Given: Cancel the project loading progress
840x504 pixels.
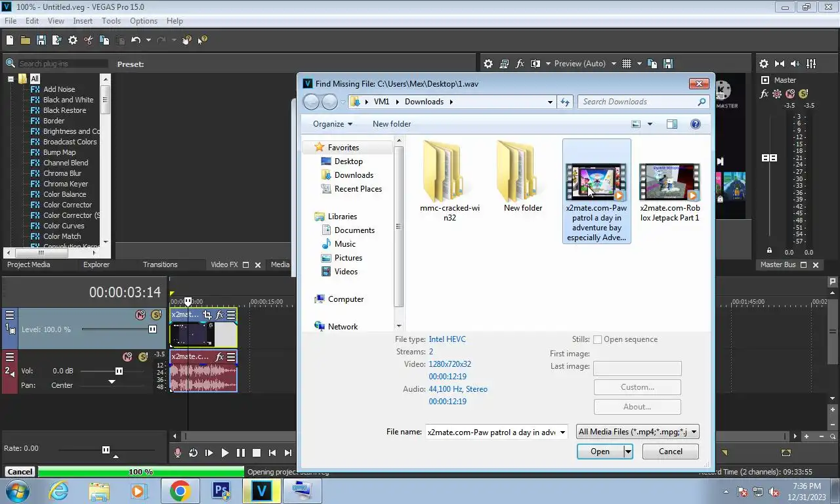Looking at the screenshot, I should click(20, 472).
